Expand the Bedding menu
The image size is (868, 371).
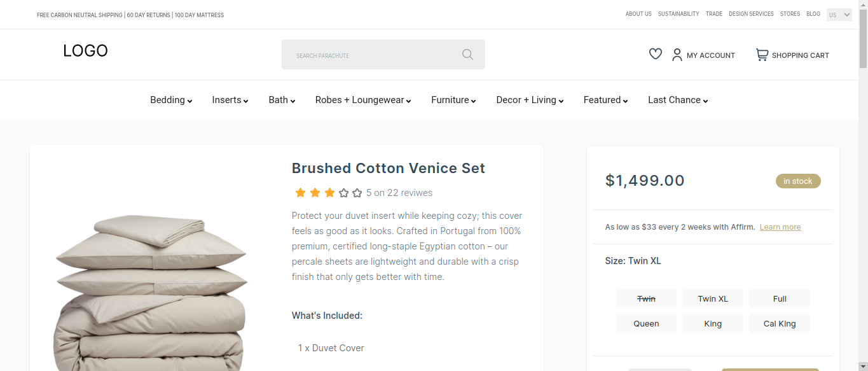(x=171, y=100)
